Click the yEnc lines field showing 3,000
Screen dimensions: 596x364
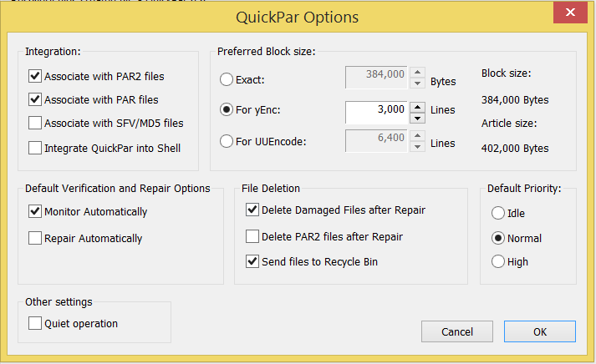pyautogui.click(x=376, y=113)
